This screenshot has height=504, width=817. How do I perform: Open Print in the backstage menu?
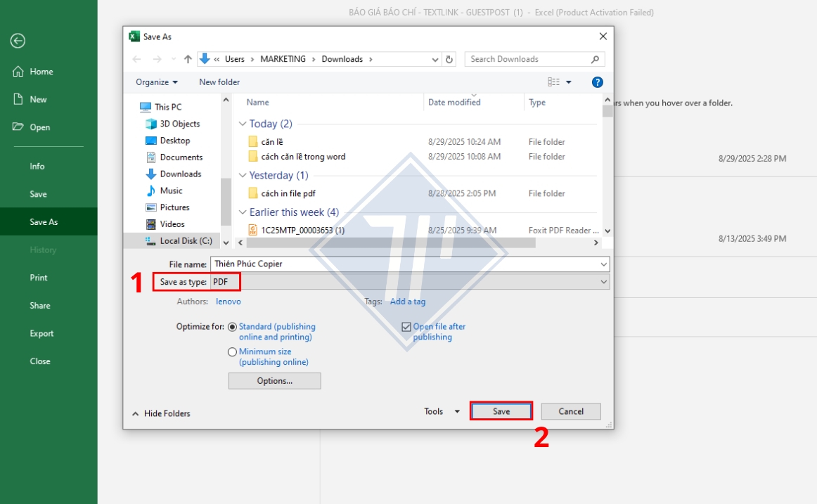[39, 278]
